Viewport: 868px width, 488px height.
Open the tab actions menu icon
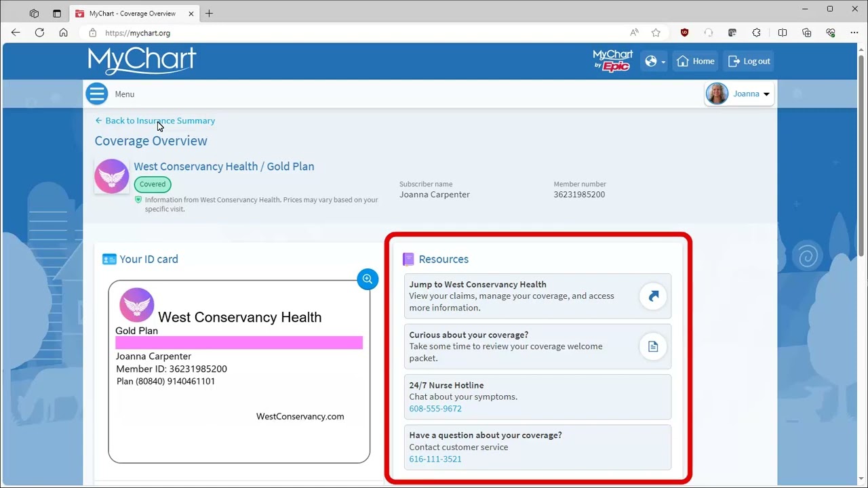tap(57, 14)
